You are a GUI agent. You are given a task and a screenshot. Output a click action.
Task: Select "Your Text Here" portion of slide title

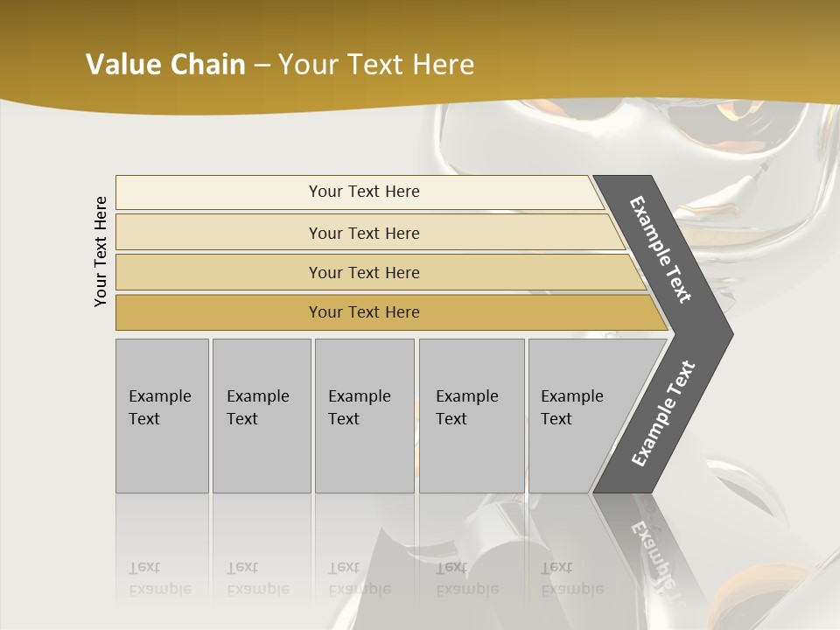coord(376,65)
